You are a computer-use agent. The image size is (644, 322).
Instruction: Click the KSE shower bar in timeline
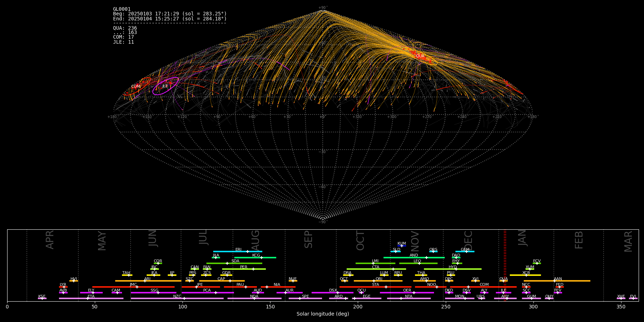pos(42,298)
